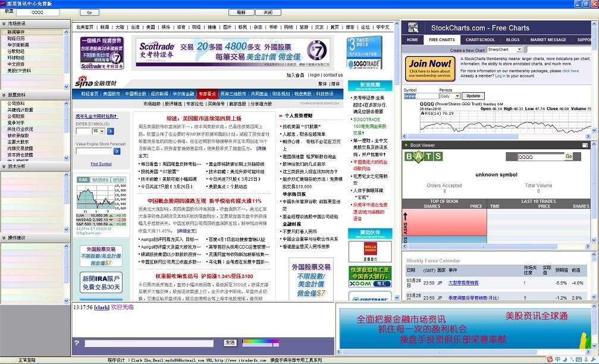Screen dimensions: 599x364
Task: Select the NASDAQ chart tab
Action: [100, 179]
